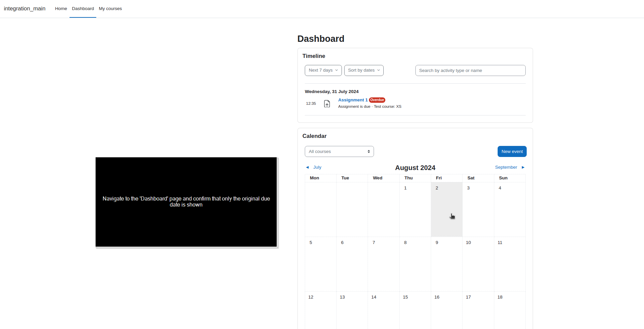Click the 12:35 time entry

pos(311,104)
